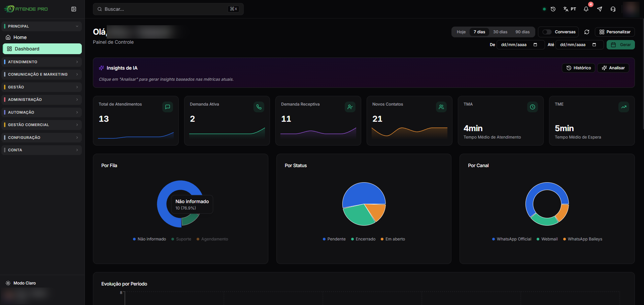Viewport: 644px width, 305px height.
Task: Click the Atende Pro logo
Action: (x=26, y=9)
